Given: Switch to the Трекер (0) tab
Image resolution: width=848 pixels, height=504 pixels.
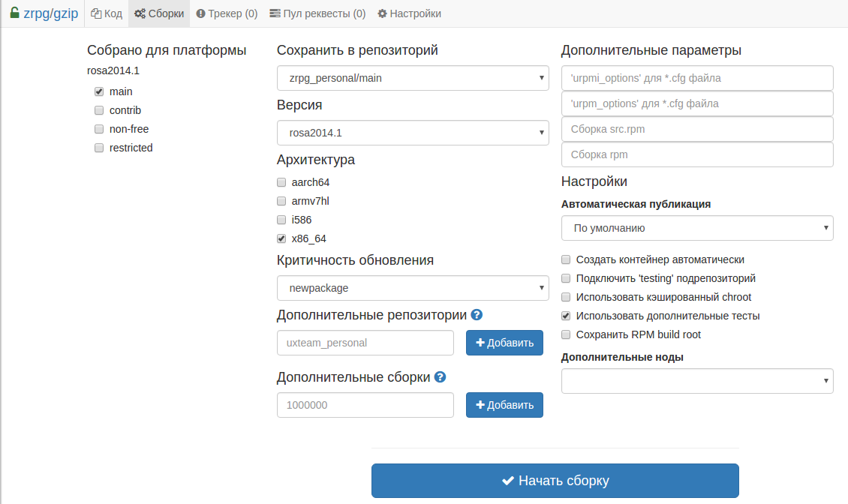Looking at the screenshot, I should (227, 13).
